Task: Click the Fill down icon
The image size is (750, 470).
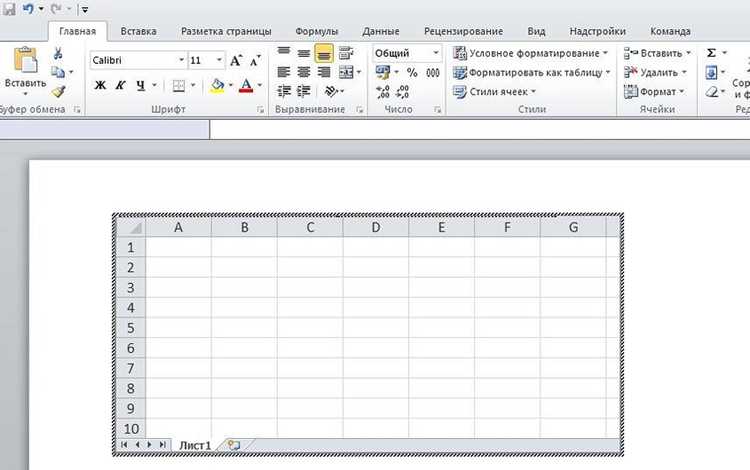Action: click(x=711, y=72)
